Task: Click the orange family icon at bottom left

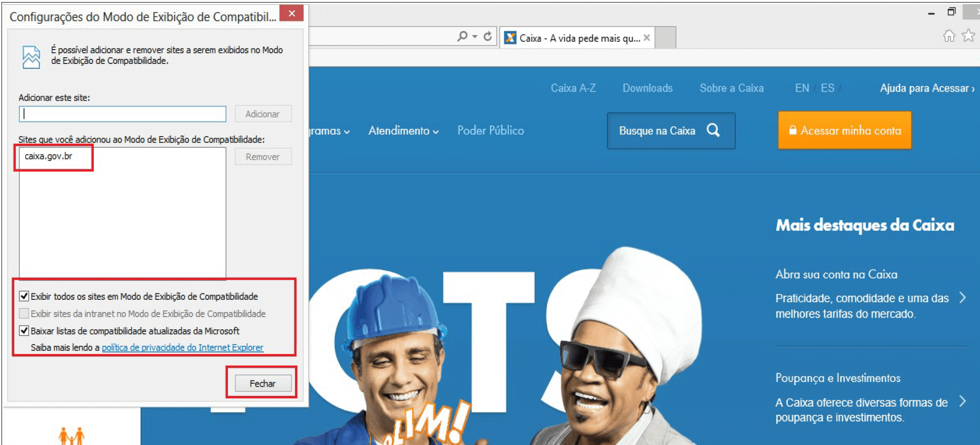Action: (x=72, y=436)
